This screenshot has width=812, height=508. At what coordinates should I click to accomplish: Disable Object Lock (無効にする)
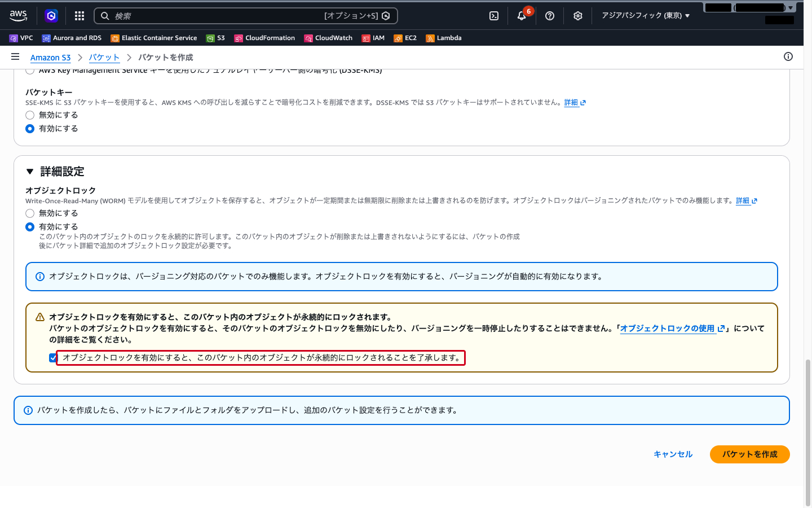30,213
